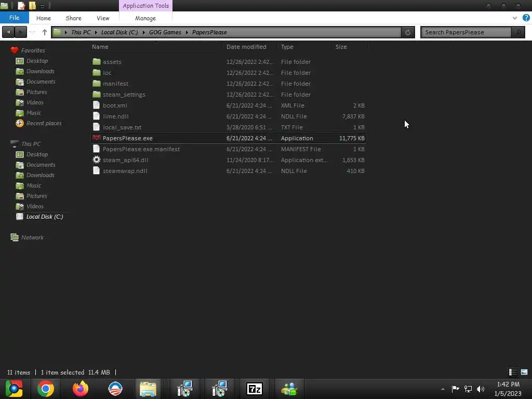Click GOG Games breadcrumb in address bar

coord(165,32)
